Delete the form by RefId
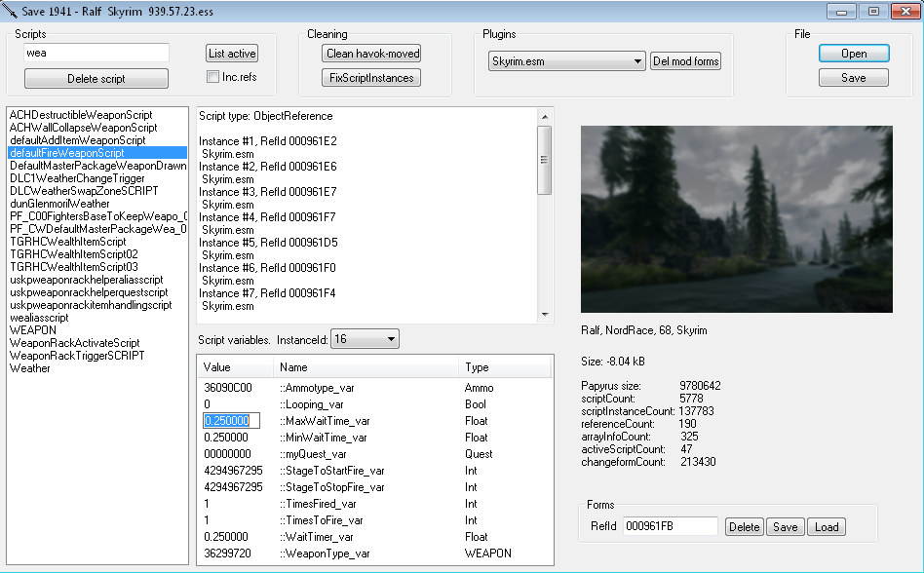924x573 pixels. (744, 527)
